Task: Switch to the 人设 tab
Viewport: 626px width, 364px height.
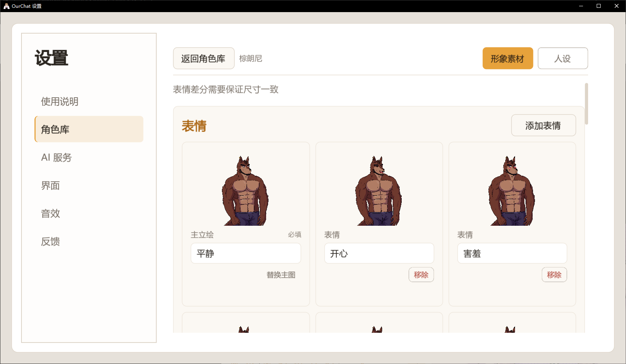Action: (563, 59)
